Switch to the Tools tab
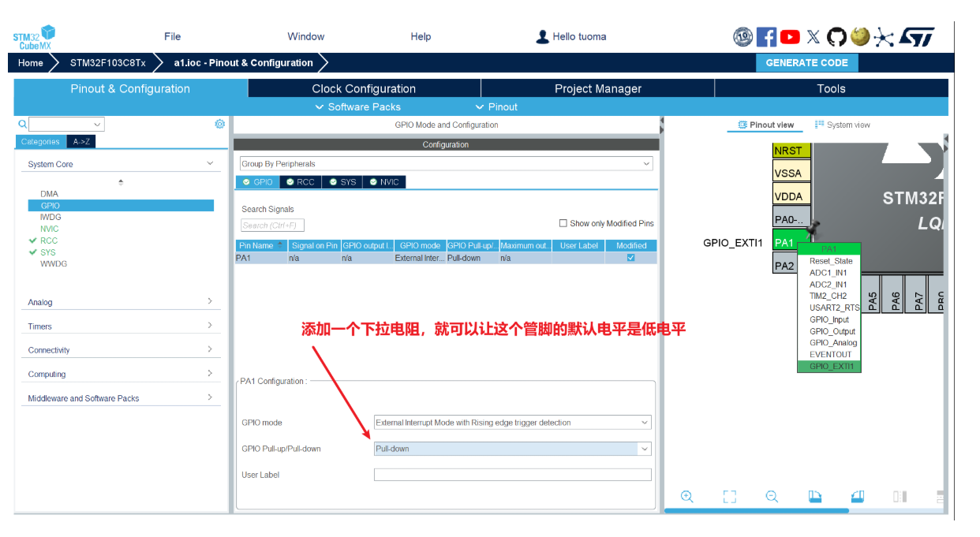Viewport: 980px width, 537px height. pos(832,88)
